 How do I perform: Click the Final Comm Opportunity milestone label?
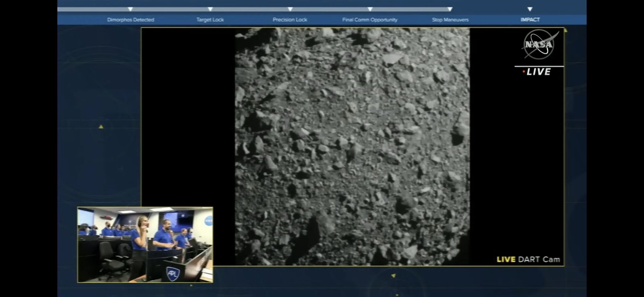point(370,19)
